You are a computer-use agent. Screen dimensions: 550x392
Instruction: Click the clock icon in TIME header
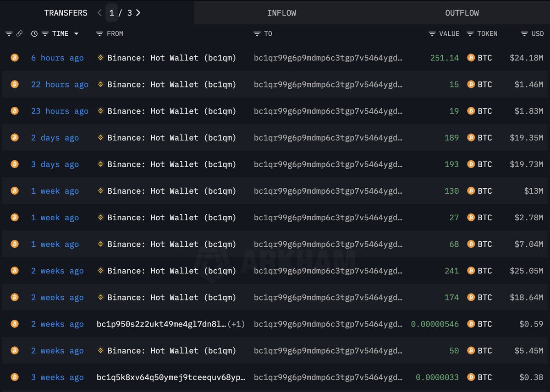click(x=34, y=34)
